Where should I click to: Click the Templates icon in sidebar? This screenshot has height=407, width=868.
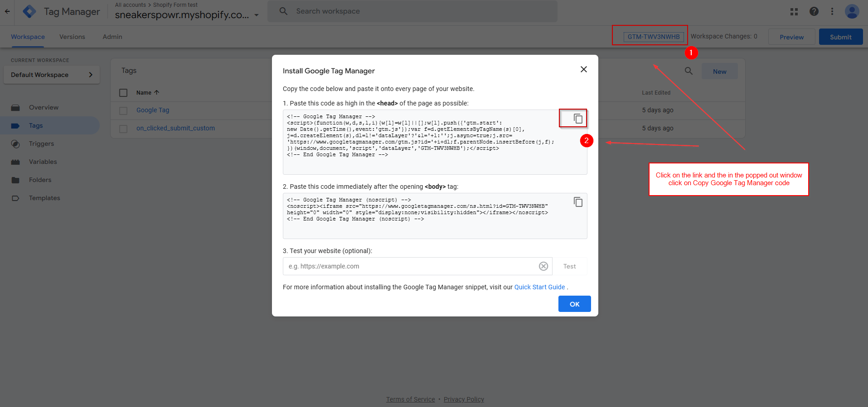tap(15, 198)
